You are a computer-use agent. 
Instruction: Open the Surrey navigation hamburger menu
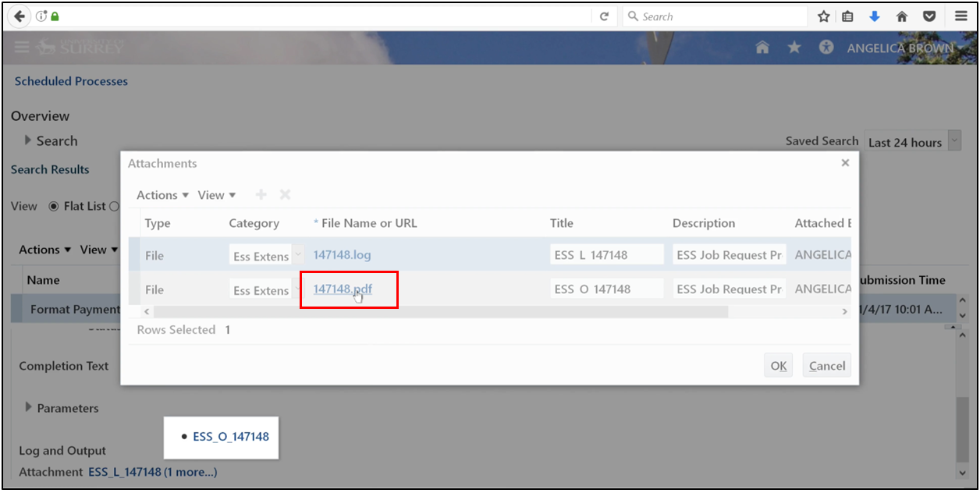pyautogui.click(x=21, y=47)
